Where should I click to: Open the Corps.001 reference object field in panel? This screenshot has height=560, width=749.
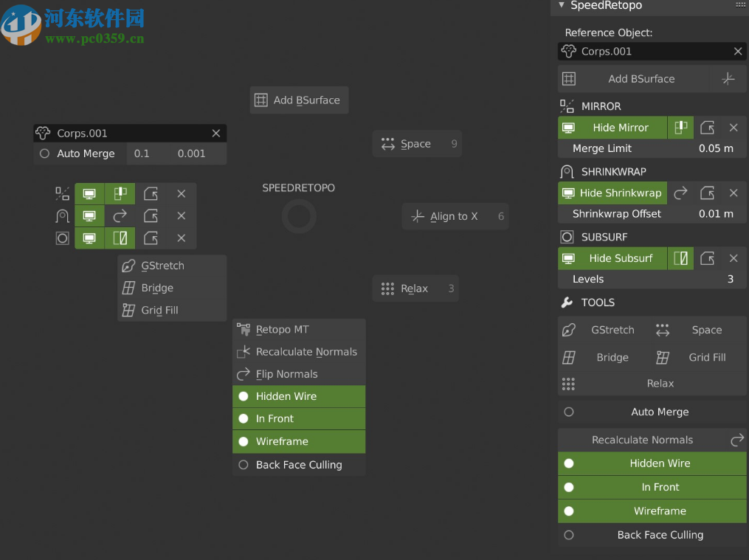[x=642, y=52]
